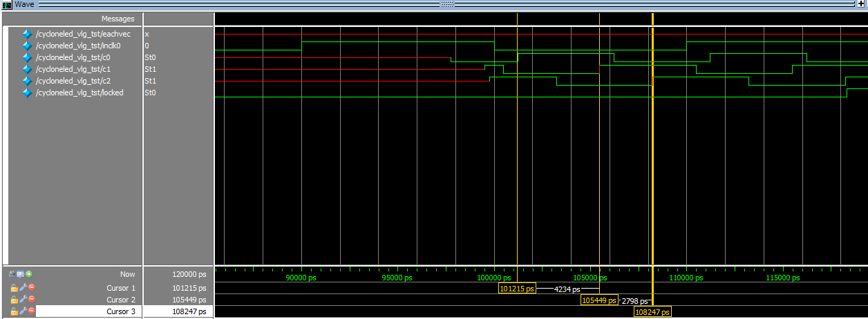Screen dimensions: 868x319
Task: Click the value x of eachvec
Action: click(x=147, y=34)
